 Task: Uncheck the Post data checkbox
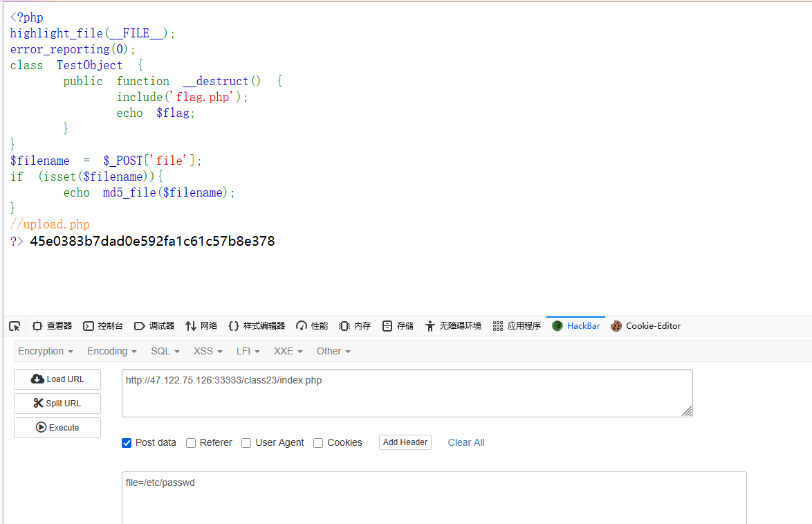(x=127, y=443)
